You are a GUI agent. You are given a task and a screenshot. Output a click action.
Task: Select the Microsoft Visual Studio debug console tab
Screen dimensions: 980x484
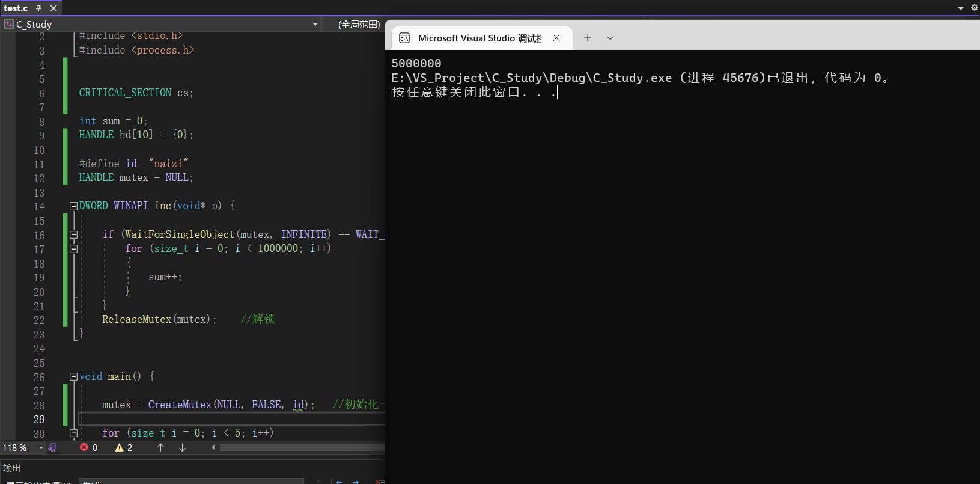click(478, 38)
